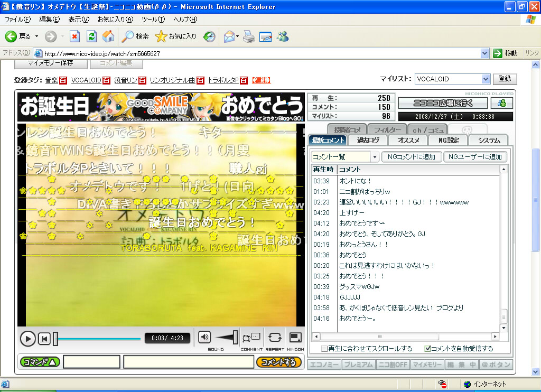Click the IE Forward arrow button
Screen dimensions: 541x392
pyautogui.click(x=50, y=36)
